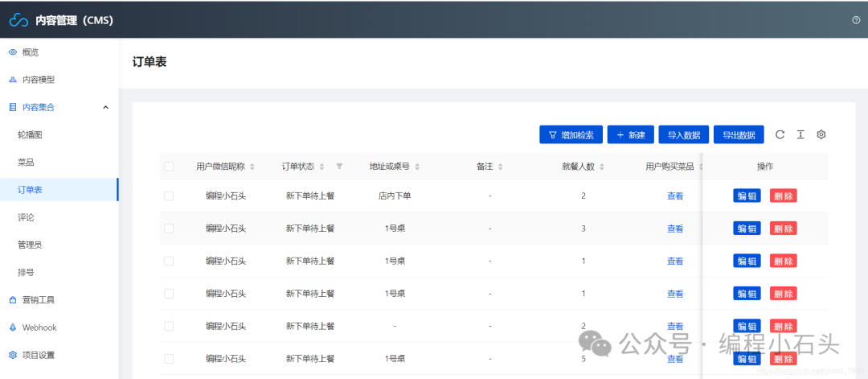Click red 删除 button in second row
868x379 pixels.
tap(784, 229)
